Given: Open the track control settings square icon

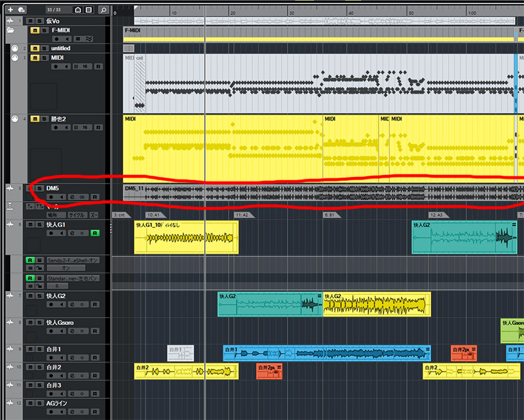Looking at the screenshot, I should click(88, 10).
